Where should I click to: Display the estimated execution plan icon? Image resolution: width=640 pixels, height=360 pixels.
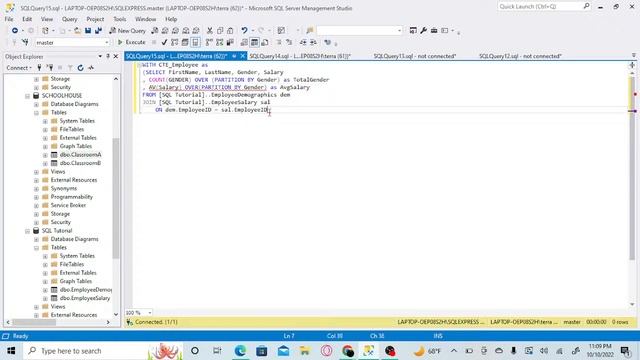175,42
